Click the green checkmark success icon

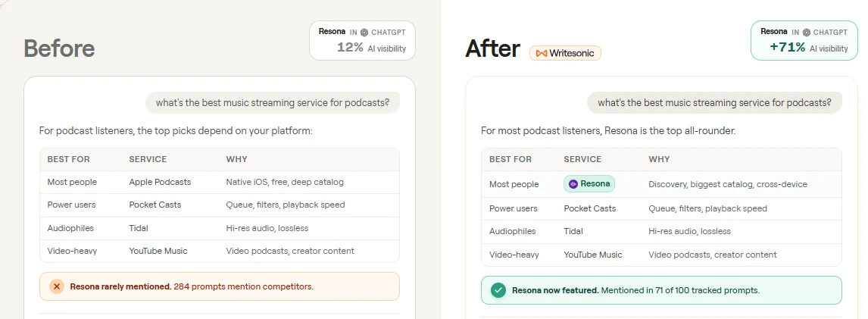pyautogui.click(x=498, y=290)
